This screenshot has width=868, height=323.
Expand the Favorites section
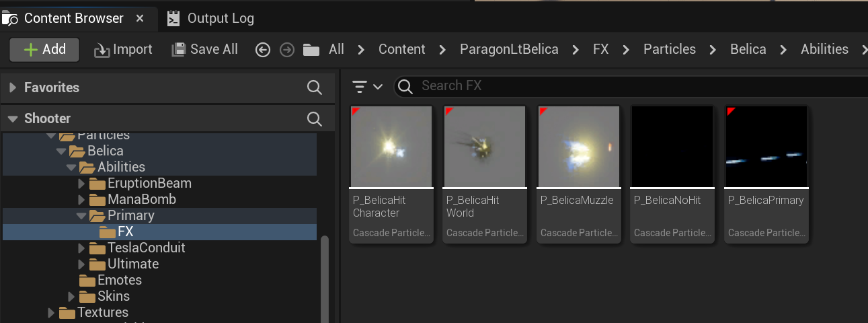coord(13,87)
